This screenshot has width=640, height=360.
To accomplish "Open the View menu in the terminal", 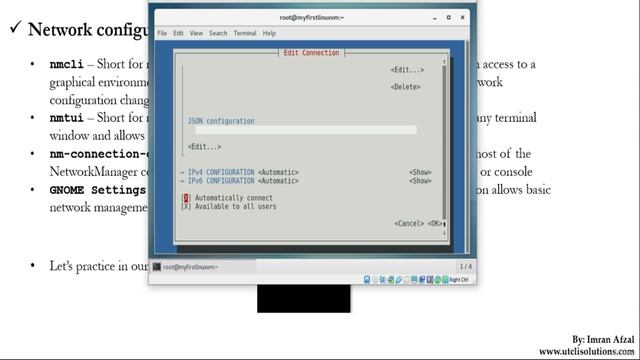I will pos(196,33).
